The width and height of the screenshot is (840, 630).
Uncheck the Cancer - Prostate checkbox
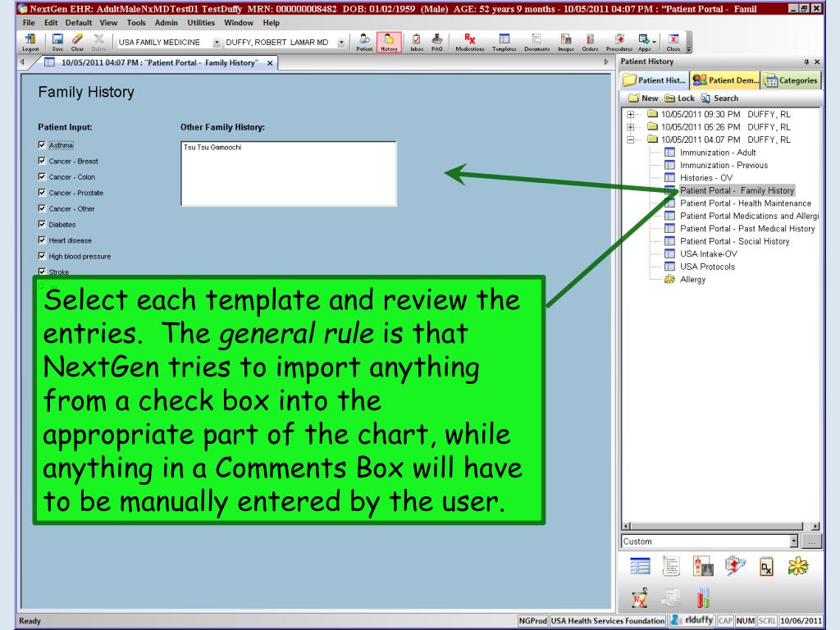[42, 192]
